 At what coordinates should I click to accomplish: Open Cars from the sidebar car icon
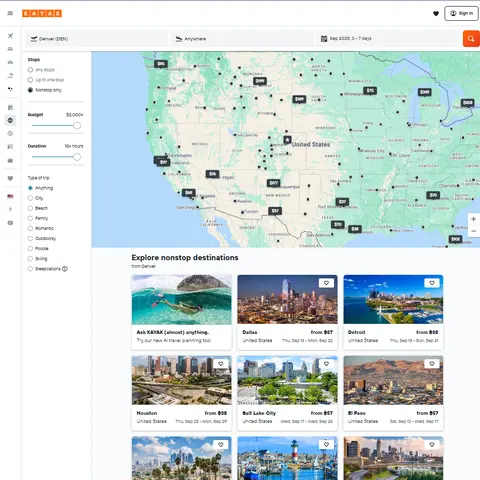10,62
